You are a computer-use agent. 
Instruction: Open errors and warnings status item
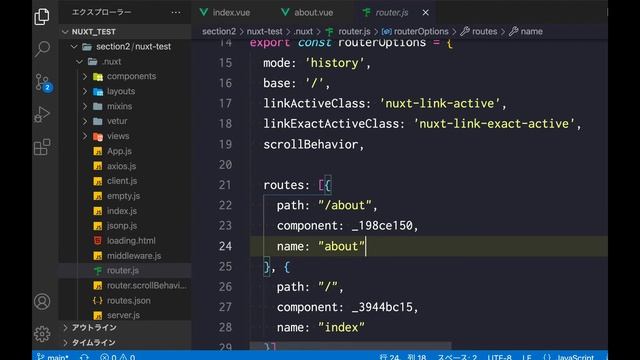click(118, 357)
